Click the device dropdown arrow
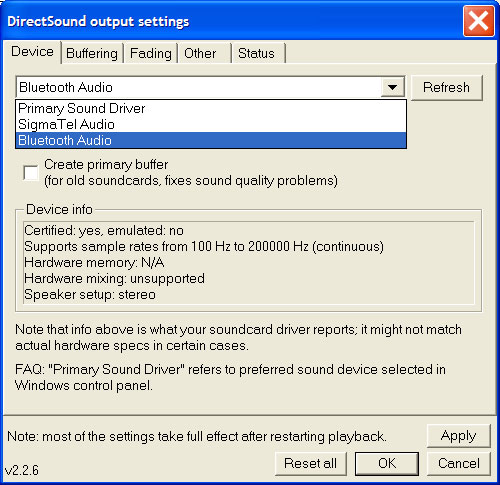500x485 pixels. click(x=392, y=87)
